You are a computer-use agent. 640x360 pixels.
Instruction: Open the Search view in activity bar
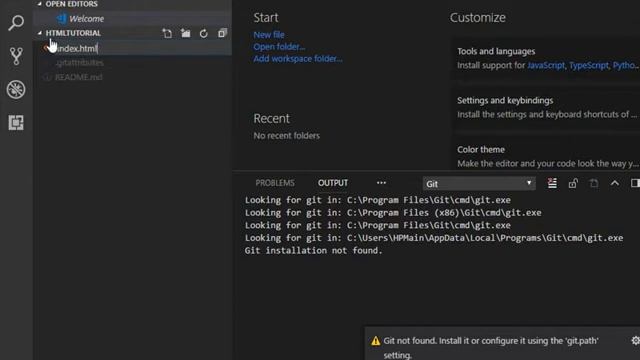coord(16,23)
